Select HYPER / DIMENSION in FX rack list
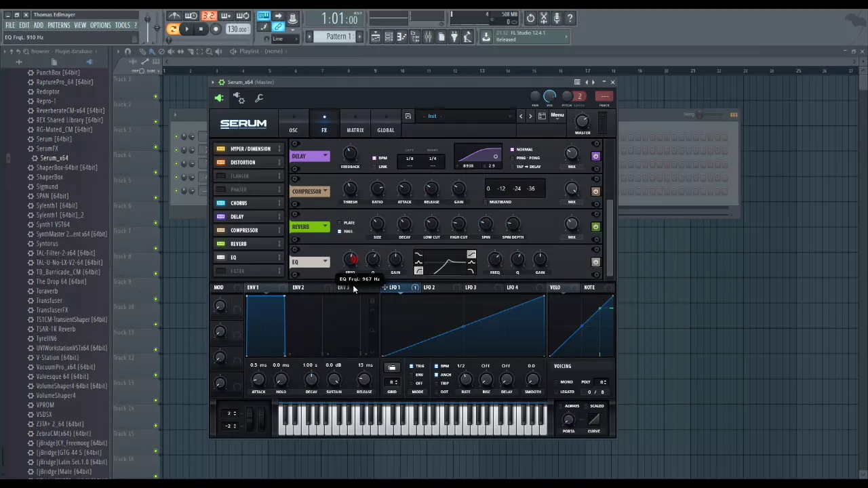This screenshot has height=488, width=868. 248,149
